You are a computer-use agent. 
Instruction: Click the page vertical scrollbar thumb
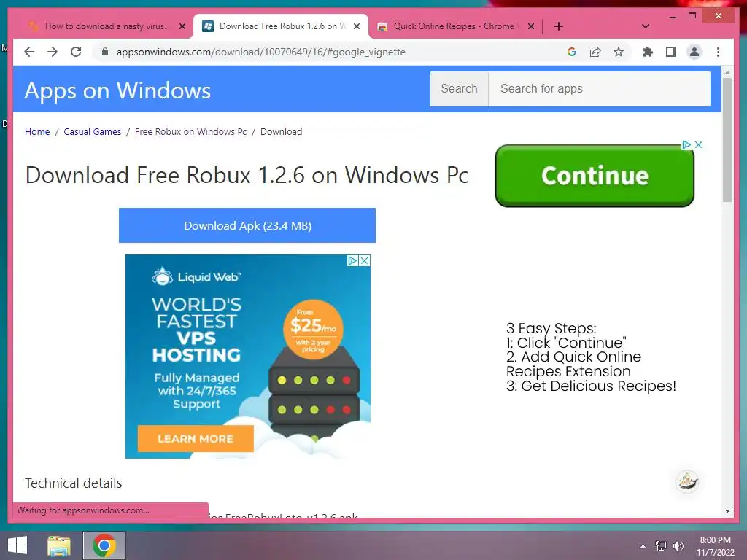(727, 140)
